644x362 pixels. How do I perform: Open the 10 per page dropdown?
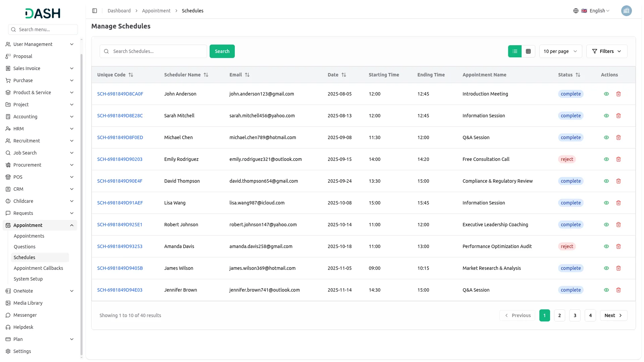(x=560, y=51)
